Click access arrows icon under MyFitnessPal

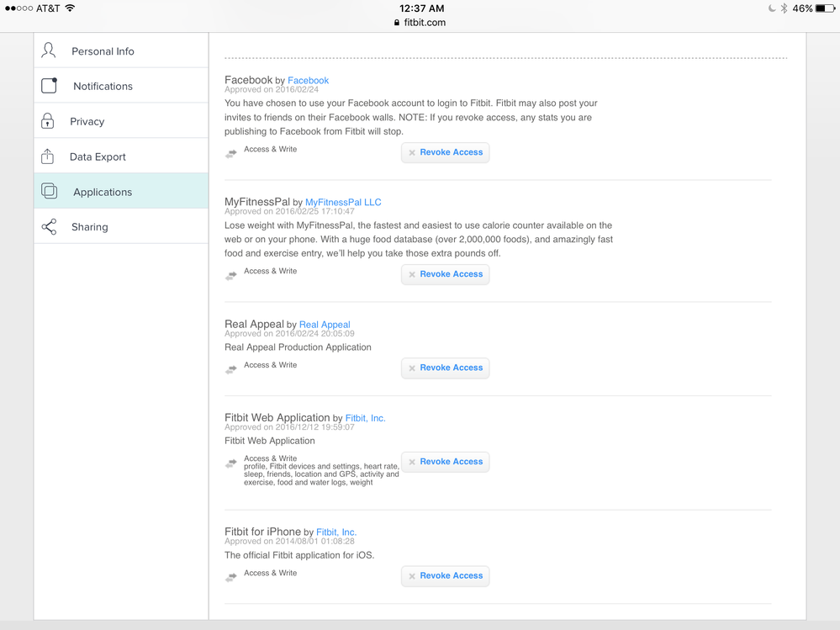point(231,276)
